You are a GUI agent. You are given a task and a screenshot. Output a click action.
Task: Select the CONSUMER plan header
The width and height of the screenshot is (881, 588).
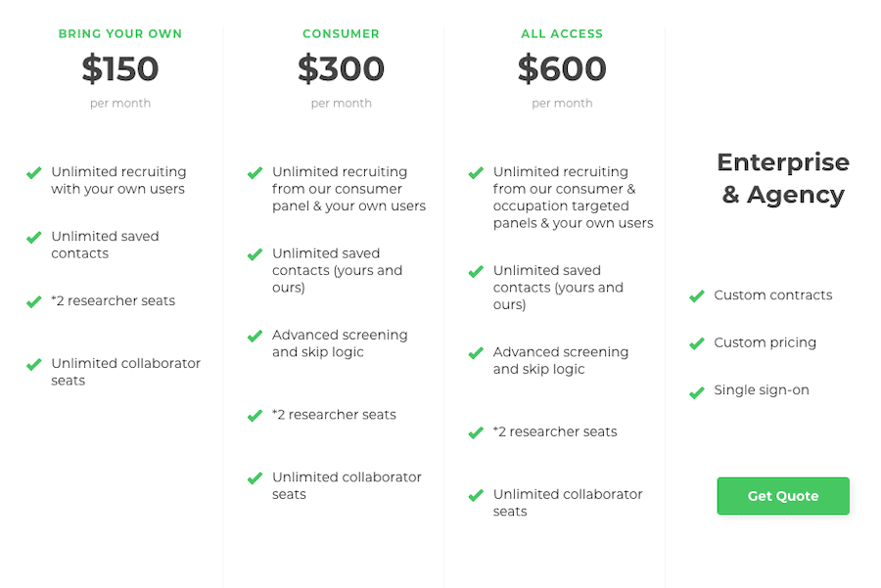[341, 33]
